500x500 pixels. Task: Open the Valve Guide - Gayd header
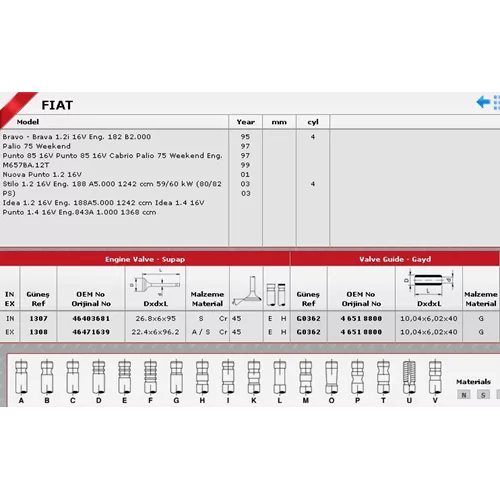click(x=395, y=259)
